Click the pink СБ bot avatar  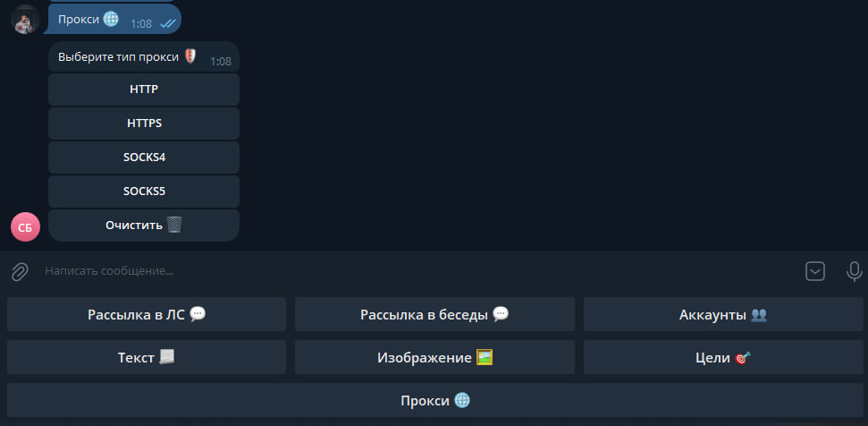[25, 227]
